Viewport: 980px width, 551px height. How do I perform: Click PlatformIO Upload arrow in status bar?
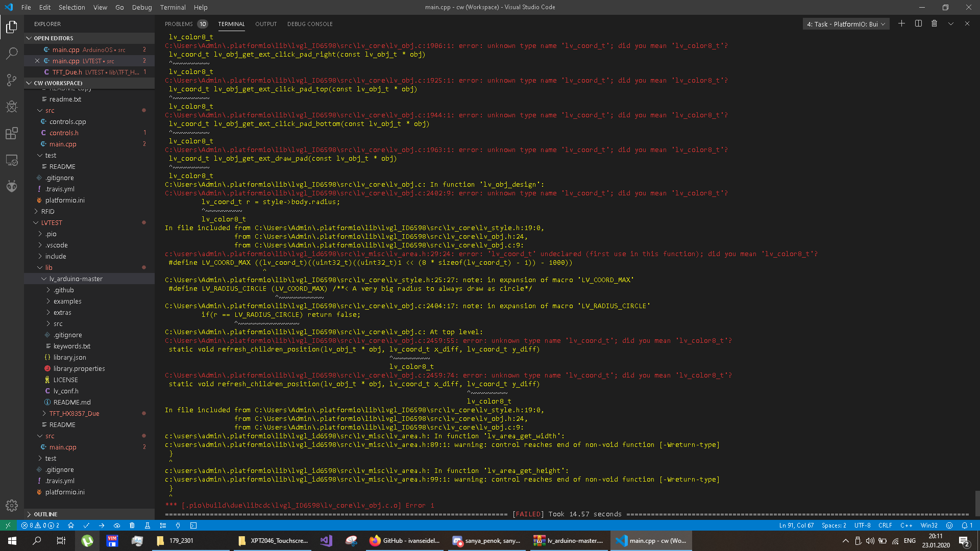(x=102, y=525)
